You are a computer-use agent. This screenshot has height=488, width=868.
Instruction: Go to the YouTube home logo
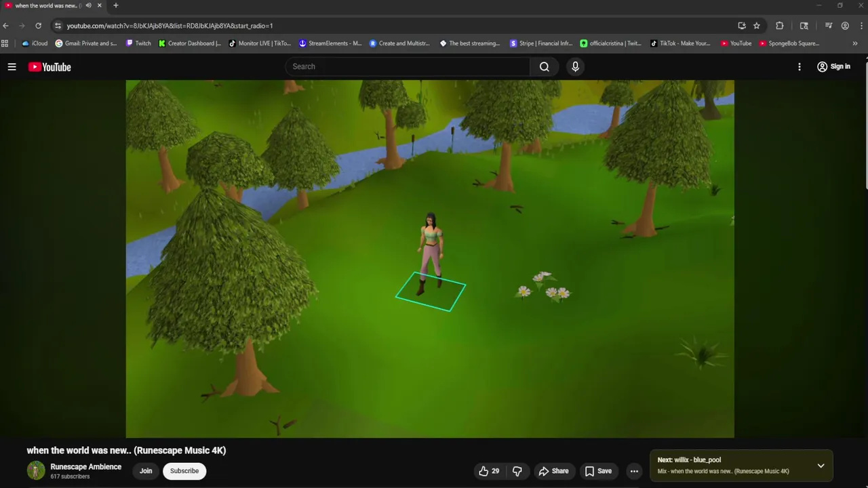coord(50,66)
